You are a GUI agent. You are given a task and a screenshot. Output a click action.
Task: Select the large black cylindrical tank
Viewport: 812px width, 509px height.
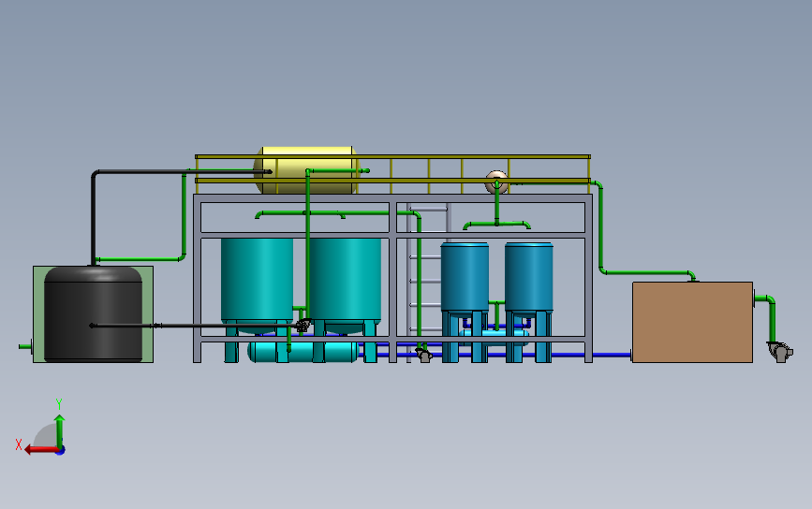[x=94, y=314]
